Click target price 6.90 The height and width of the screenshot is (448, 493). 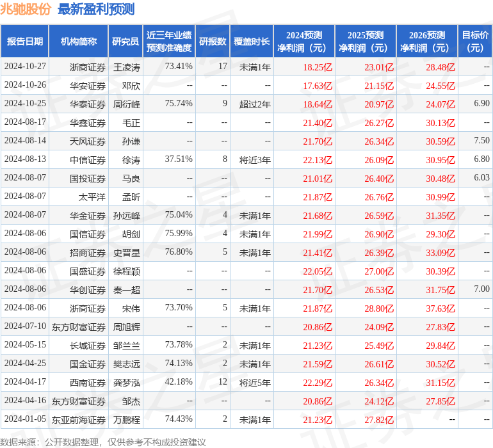[481, 104]
